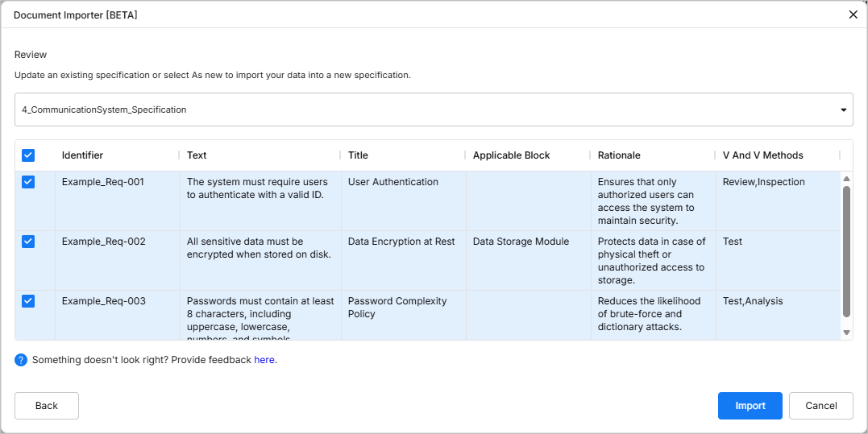This screenshot has width=868, height=434.
Task: Click the Title column header
Action: tap(358, 155)
